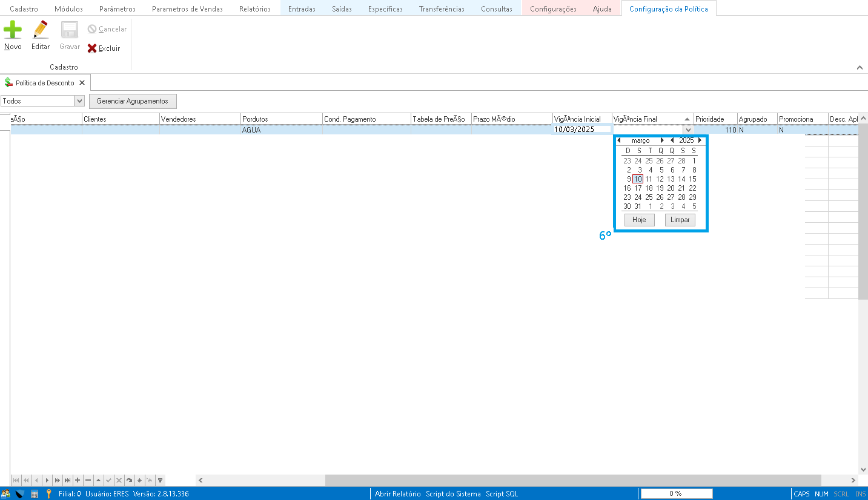Click navigator next record arrow
The height and width of the screenshot is (500, 868).
click(47, 480)
